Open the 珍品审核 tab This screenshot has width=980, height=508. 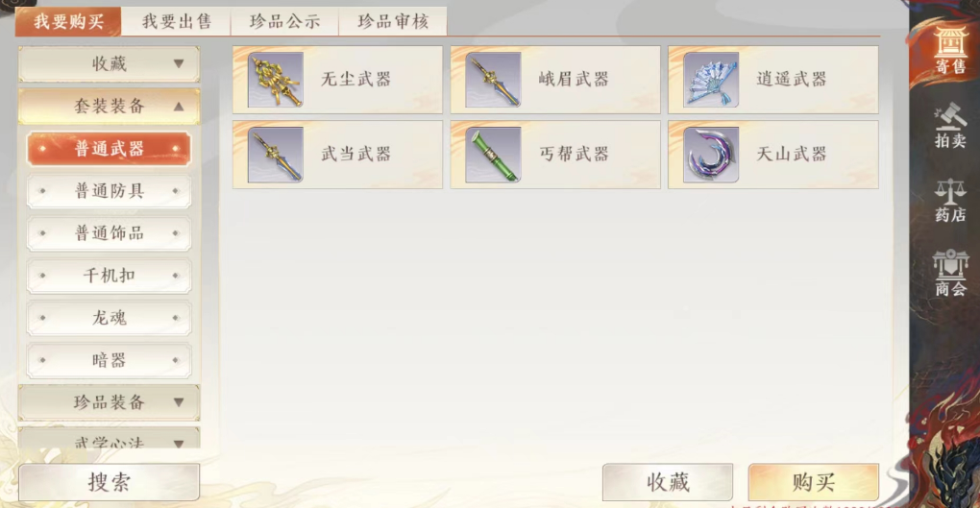(393, 21)
